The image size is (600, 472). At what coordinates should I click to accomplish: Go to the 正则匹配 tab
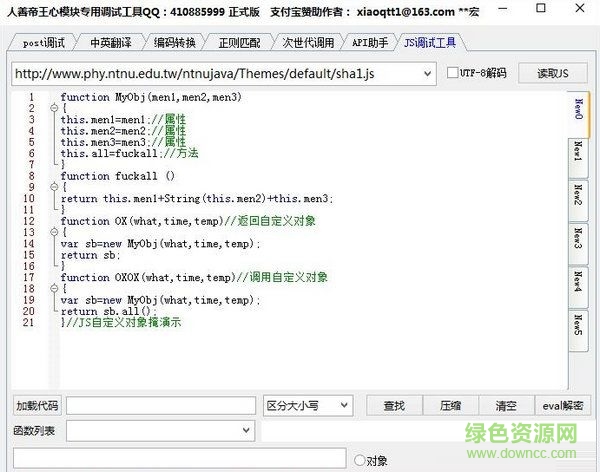[239, 43]
